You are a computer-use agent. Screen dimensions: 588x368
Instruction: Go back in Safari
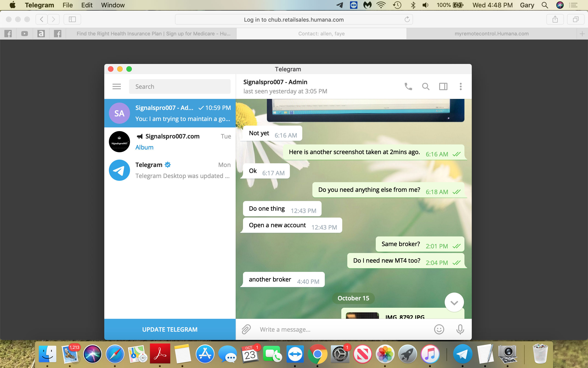[x=42, y=19]
